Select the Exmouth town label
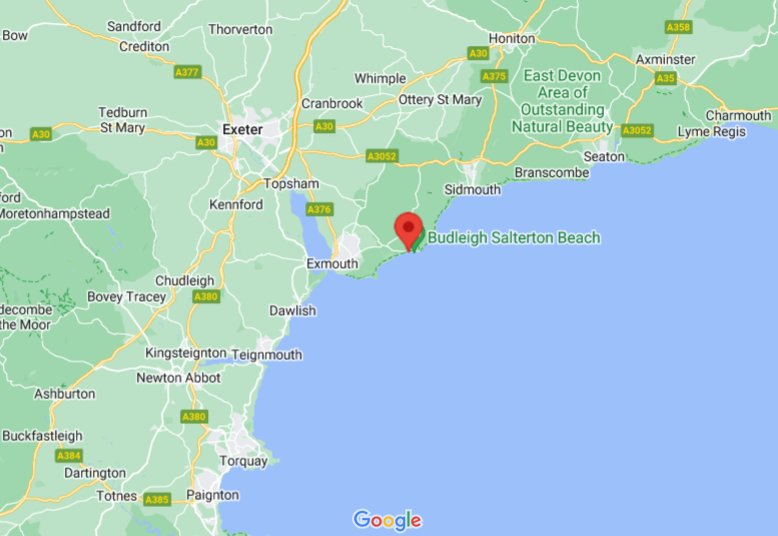 pos(332,264)
